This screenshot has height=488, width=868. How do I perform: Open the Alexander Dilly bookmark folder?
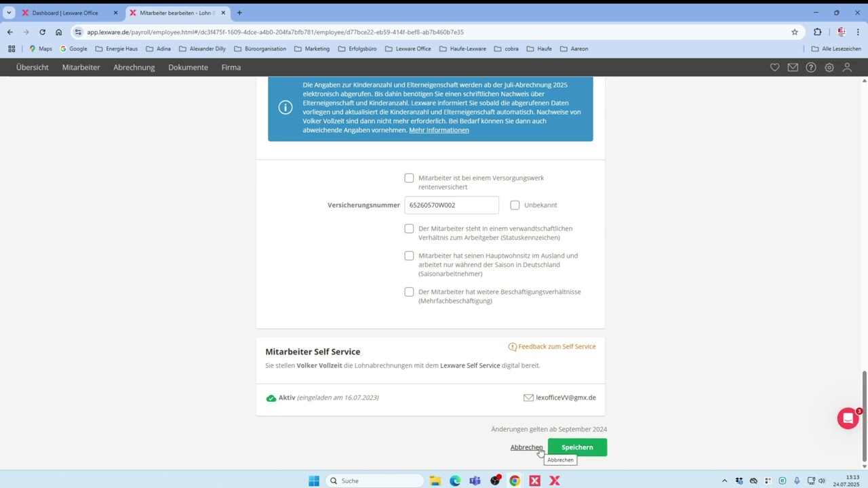point(202,49)
